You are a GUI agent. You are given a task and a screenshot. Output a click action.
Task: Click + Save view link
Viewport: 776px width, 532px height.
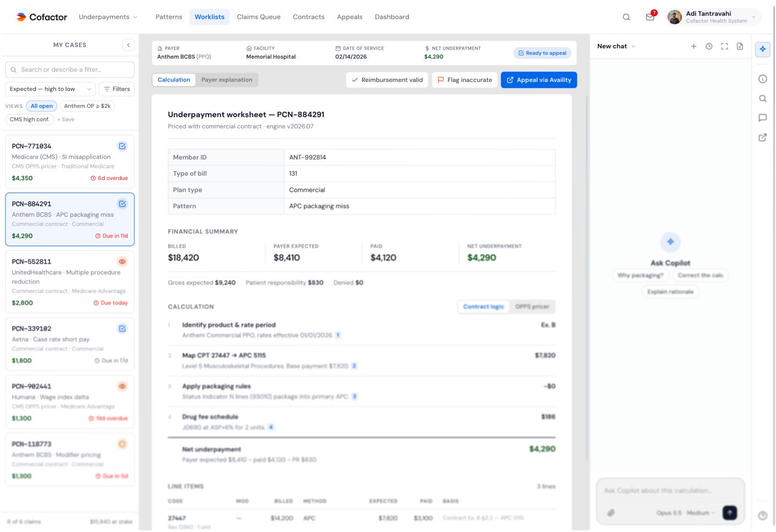point(65,119)
